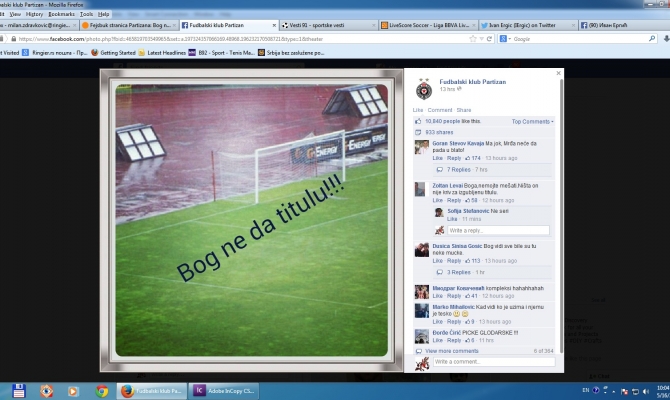Open the Top Comments sorting dropdown
The width and height of the screenshot is (670, 400).
point(533,121)
